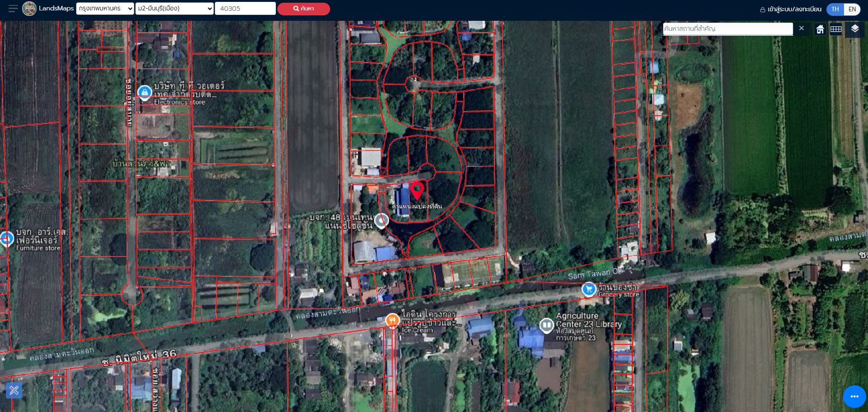Viewport: 868px width, 412px height.
Task: Switch language to EN
Action: point(852,9)
